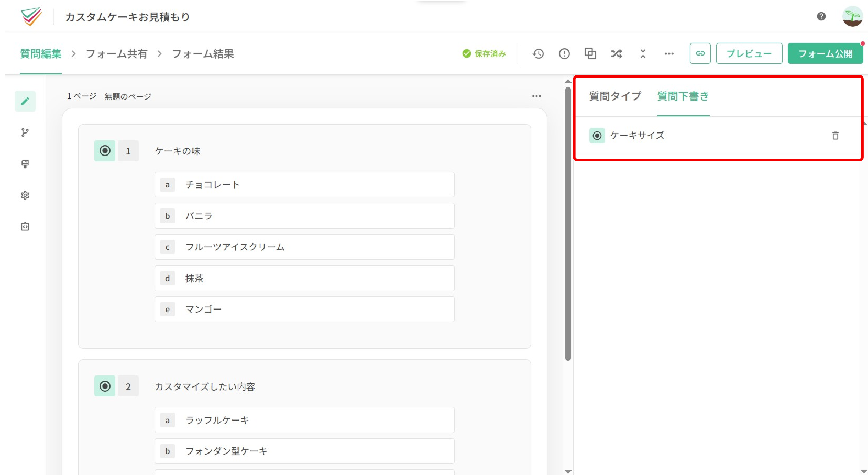The height and width of the screenshot is (475, 868).
Task: Edit question title ケーキの味
Action: click(178, 151)
